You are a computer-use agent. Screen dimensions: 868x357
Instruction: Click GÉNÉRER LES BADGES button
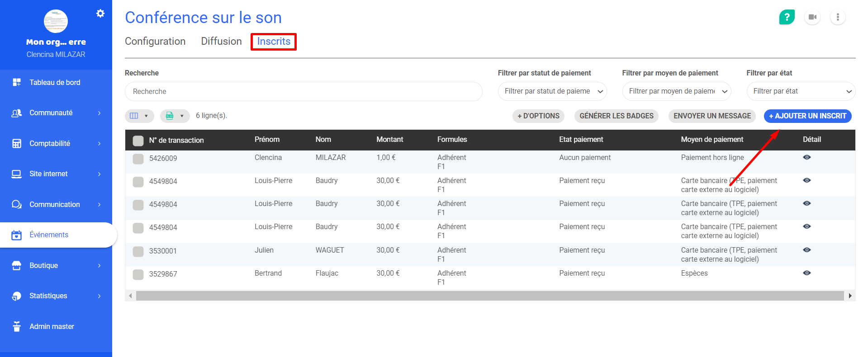click(617, 116)
